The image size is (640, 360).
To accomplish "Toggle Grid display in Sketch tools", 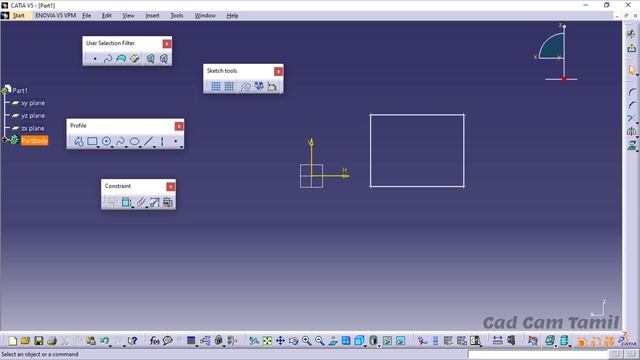I will 216,86.
